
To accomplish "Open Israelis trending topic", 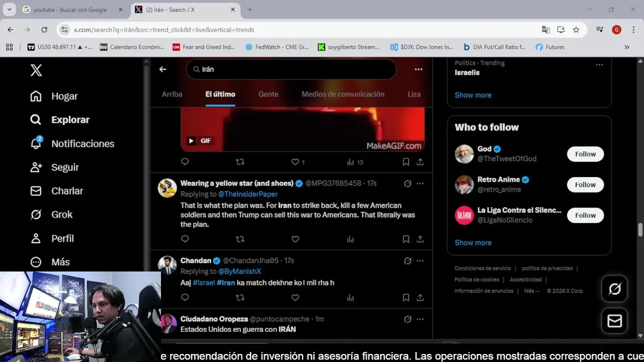I will pyautogui.click(x=467, y=72).
